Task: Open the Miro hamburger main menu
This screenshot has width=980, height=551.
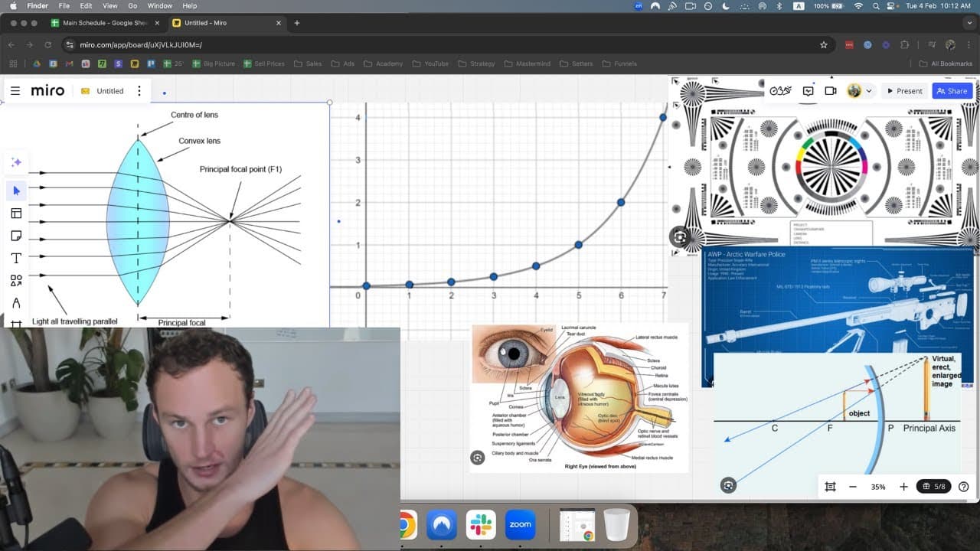Action: coord(15,90)
